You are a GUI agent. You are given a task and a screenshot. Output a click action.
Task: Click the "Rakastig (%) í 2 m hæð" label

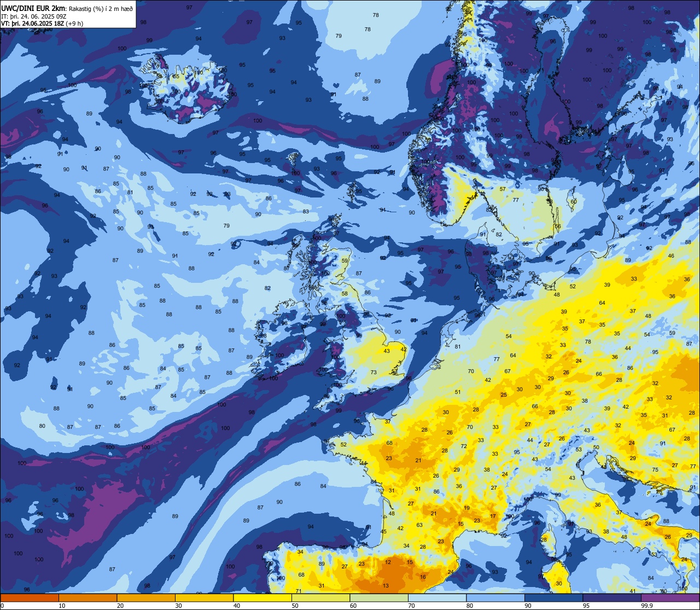pos(101,8)
